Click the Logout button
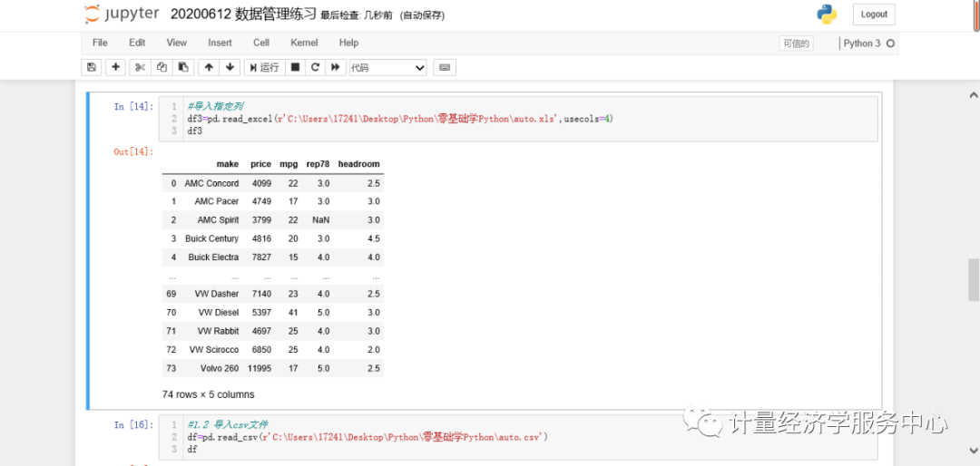Viewport: 980px width, 466px height. tap(874, 15)
